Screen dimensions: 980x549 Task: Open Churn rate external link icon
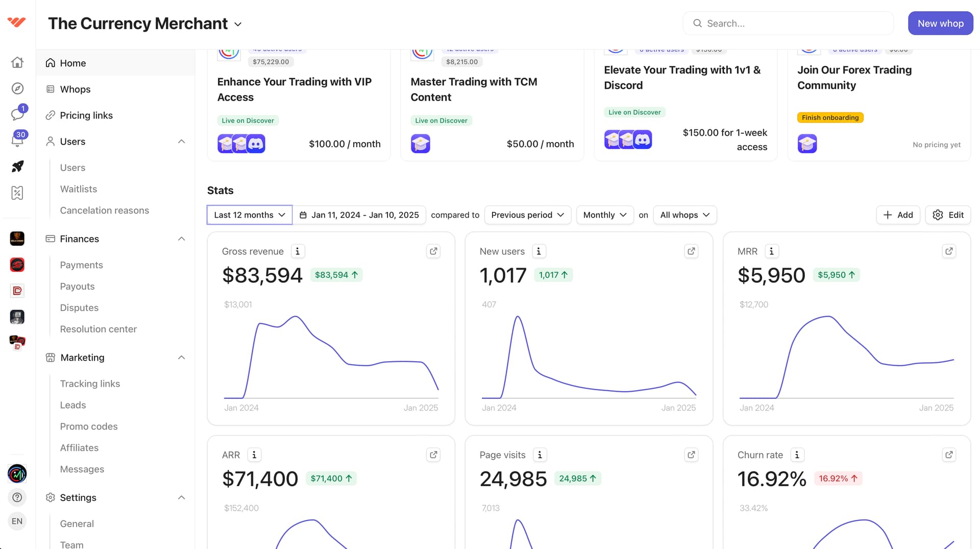[x=949, y=455]
